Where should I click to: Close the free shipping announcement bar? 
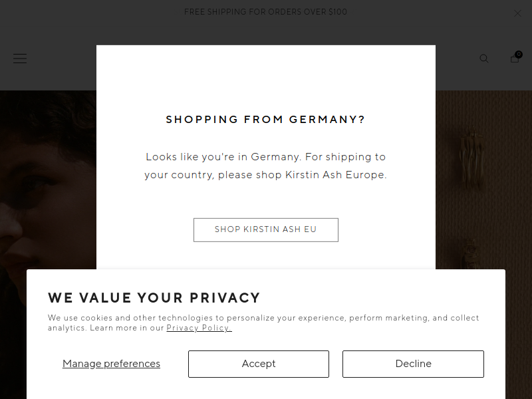click(x=518, y=13)
